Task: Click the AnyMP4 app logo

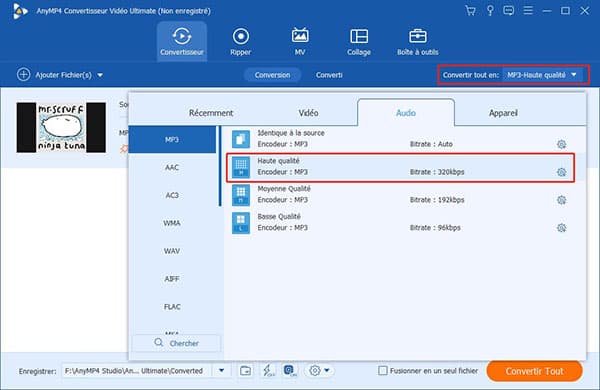Action: tap(20, 11)
